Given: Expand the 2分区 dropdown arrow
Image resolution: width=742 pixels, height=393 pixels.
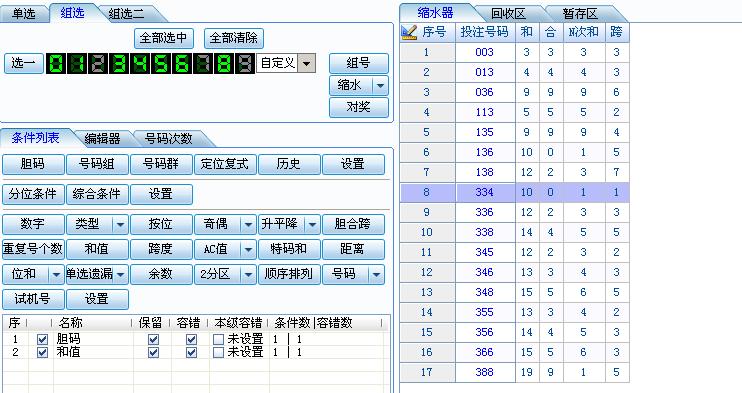Looking at the screenshot, I should 248,274.
